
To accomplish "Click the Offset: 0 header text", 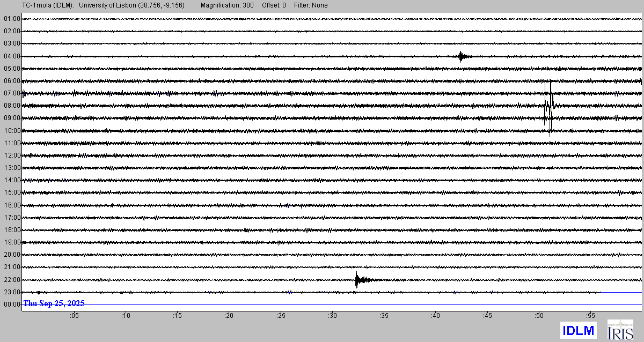I will point(274,5).
